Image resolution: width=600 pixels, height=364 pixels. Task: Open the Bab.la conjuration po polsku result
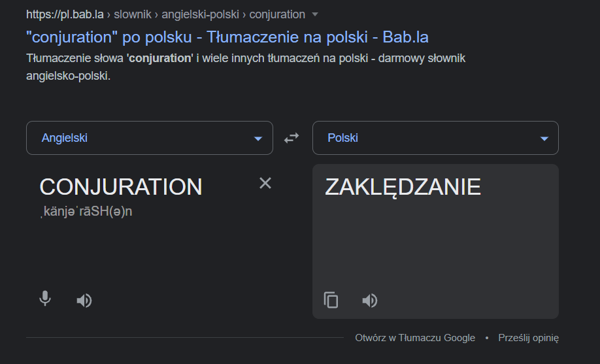227,37
